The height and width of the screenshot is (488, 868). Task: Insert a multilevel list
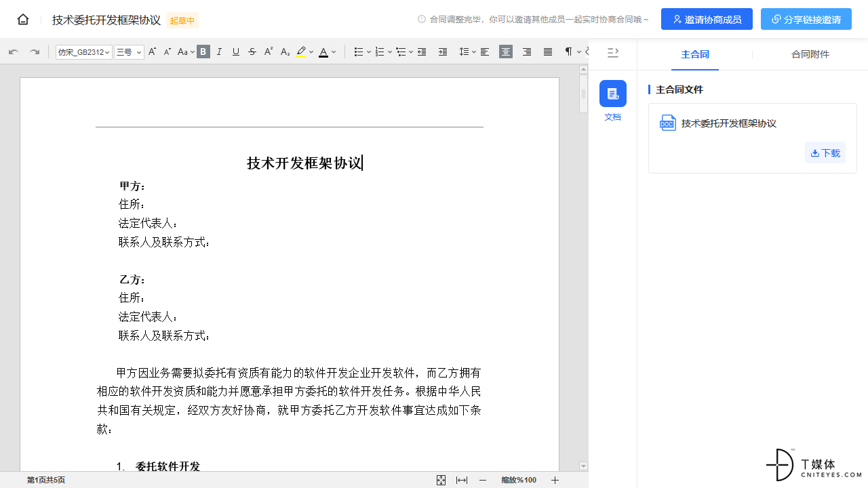pyautogui.click(x=401, y=52)
